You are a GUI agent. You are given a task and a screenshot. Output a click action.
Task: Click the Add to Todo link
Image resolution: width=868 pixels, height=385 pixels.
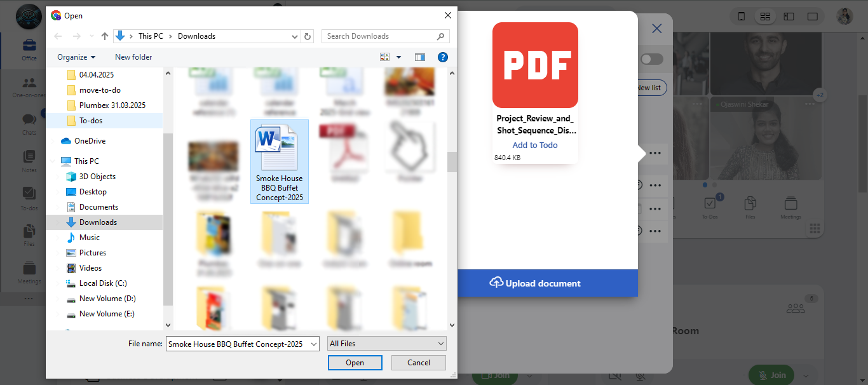click(x=535, y=145)
